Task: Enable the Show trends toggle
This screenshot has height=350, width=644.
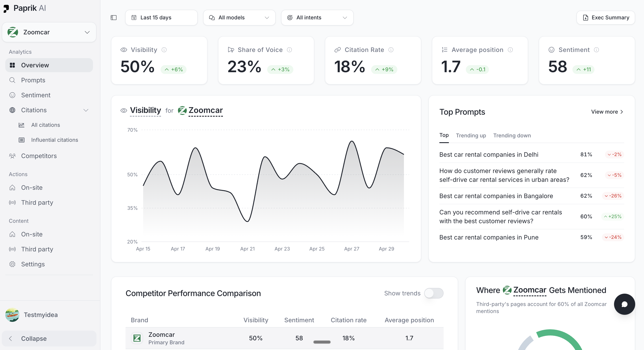Action: 434,293
